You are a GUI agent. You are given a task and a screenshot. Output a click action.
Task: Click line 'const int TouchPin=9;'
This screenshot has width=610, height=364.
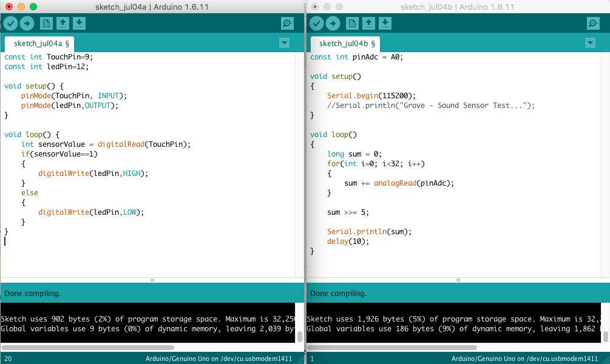pos(49,57)
